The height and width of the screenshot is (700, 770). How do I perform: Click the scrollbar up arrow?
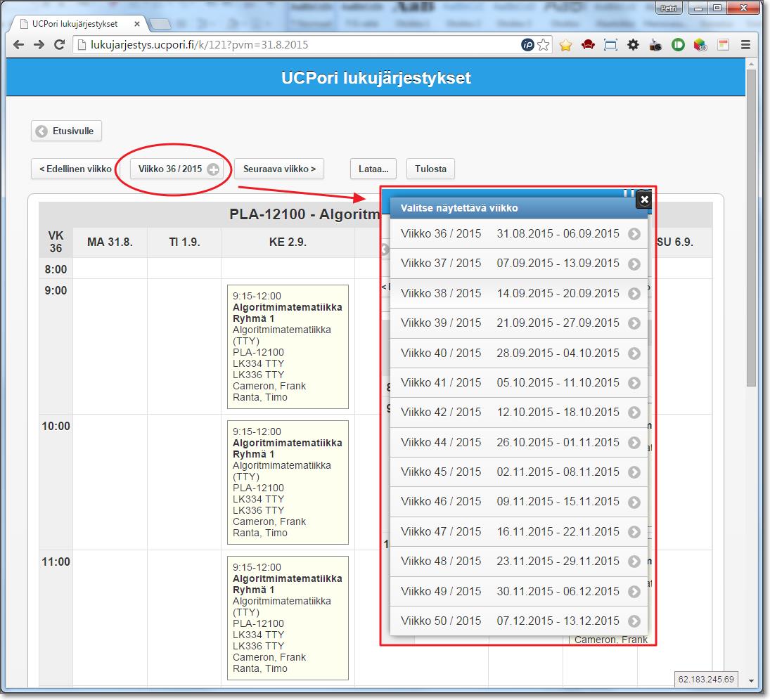[751, 64]
